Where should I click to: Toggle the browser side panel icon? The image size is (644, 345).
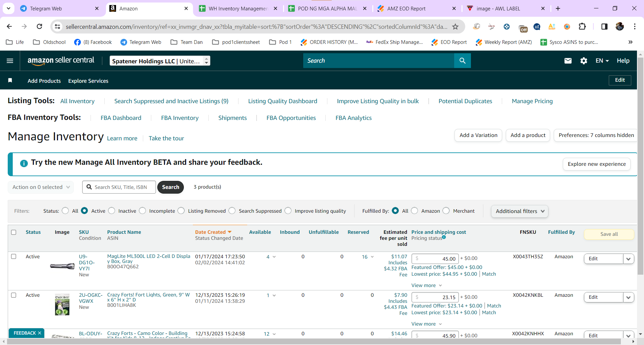604,26
